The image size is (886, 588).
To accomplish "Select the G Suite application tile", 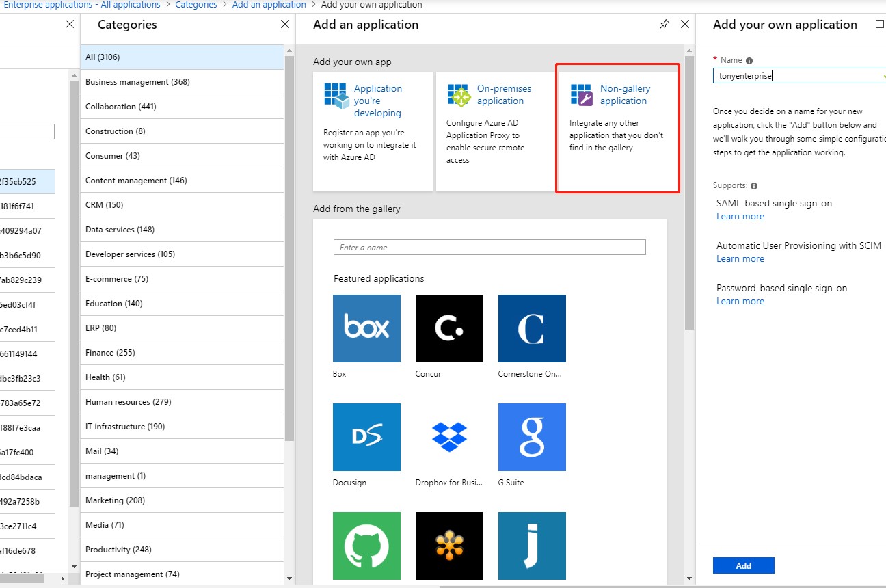I will pyautogui.click(x=532, y=437).
